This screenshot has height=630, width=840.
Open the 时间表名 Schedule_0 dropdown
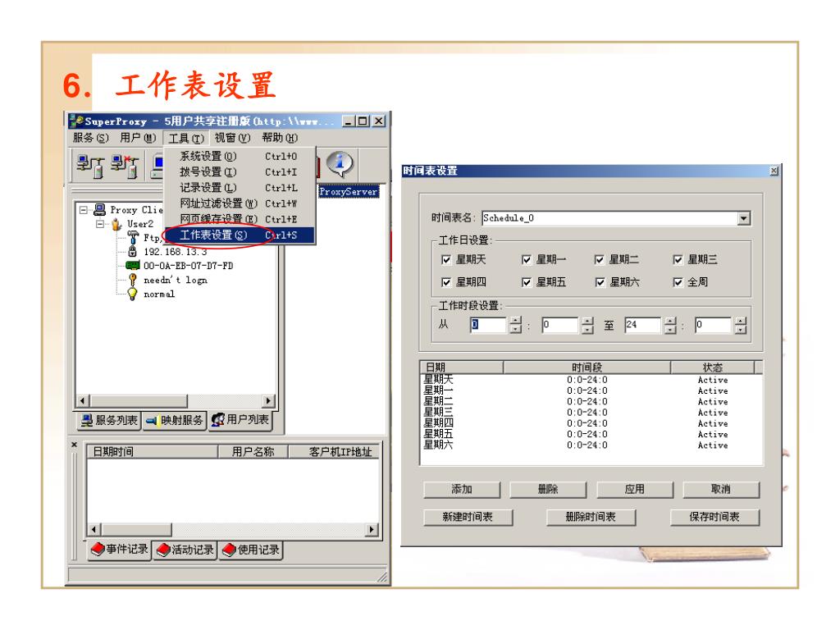tap(743, 218)
